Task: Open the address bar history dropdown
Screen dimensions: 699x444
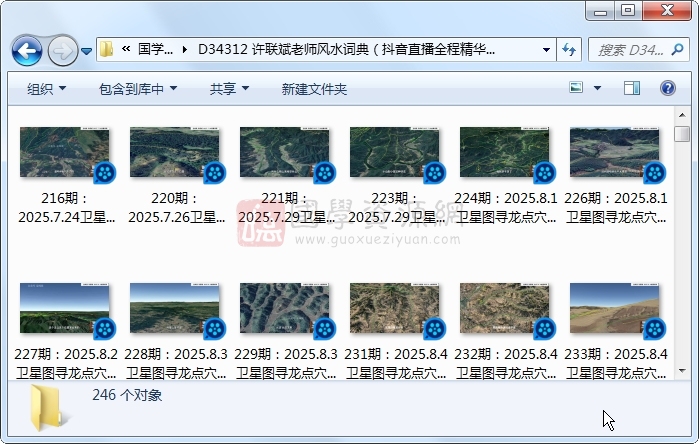Action: pyautogui.click(x=546, y=49)
